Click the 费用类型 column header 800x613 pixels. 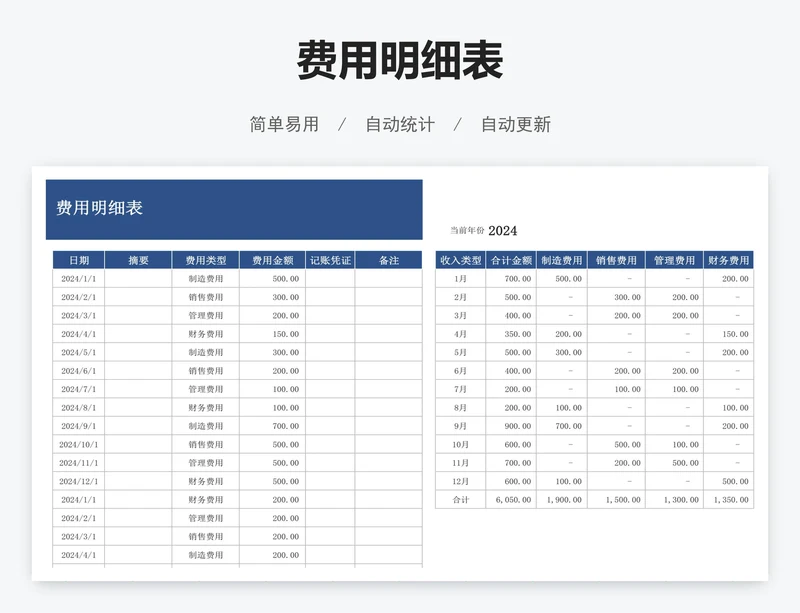point(206,260)
